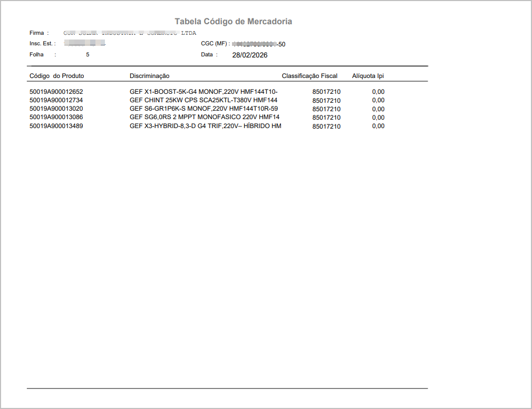This screenshot has width=532, height=409.
Task: Click the GEF X1-BOOST-5K-G4 description
Action: click(204, 92)
